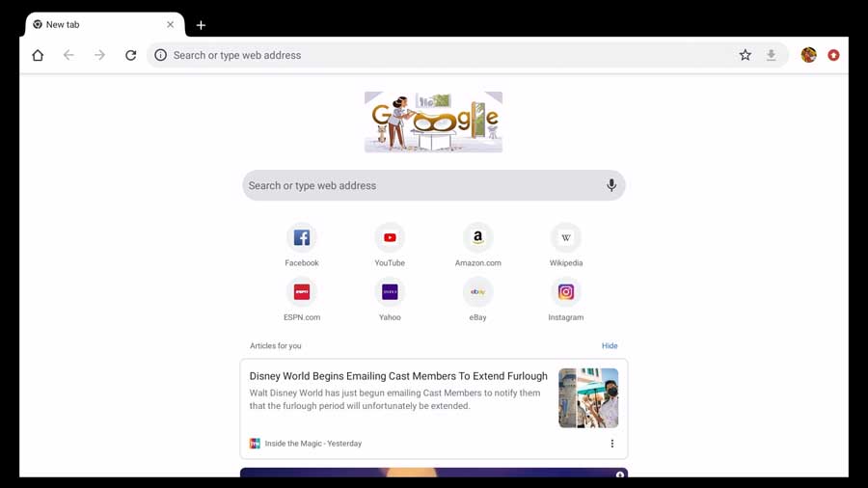This screenshot has height=488, width=868.
Task: Open the user profile avatar
Action: [x=809, y=55]
